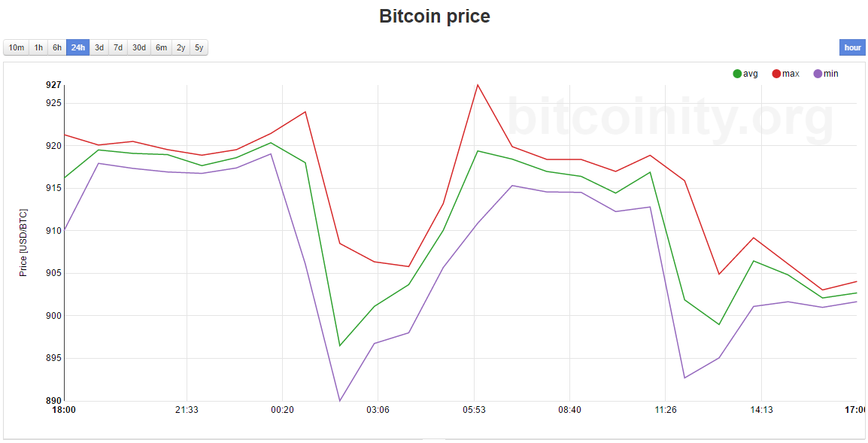
Task: Click the min legend label
Action: (x=831, y=74)
